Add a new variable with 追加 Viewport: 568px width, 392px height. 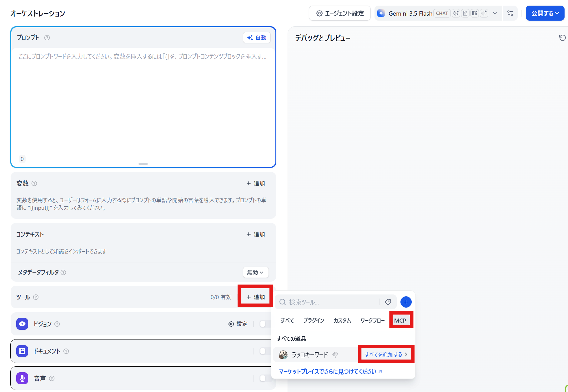(256, 183)
